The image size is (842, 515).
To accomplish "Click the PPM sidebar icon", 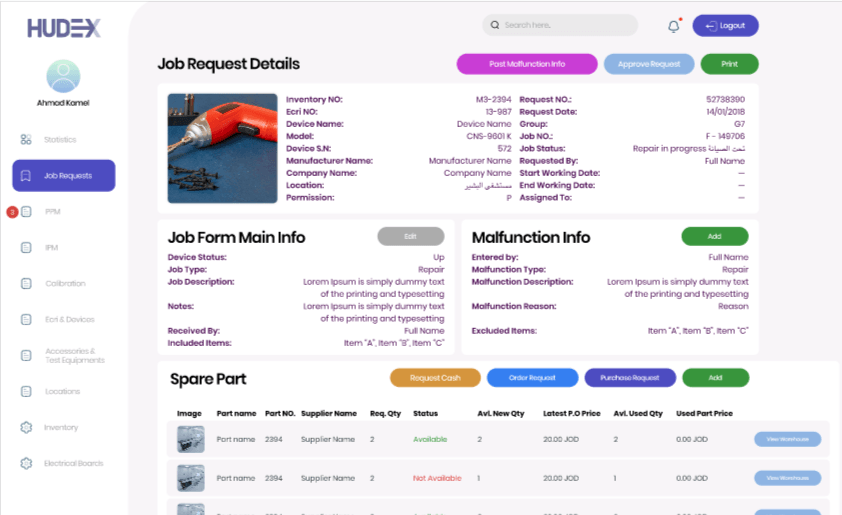I will 26,212.
